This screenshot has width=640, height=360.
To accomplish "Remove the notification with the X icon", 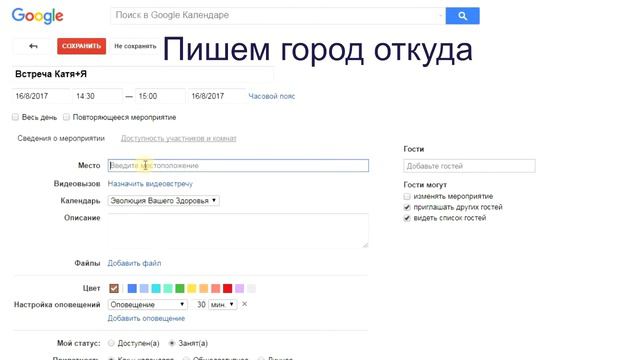I will [244, 304].
